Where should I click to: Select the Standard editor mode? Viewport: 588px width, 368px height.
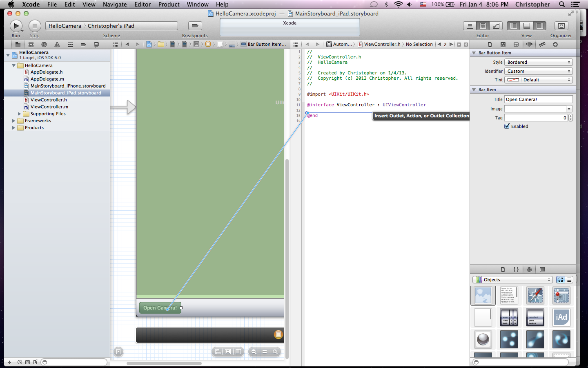[470, 26]
